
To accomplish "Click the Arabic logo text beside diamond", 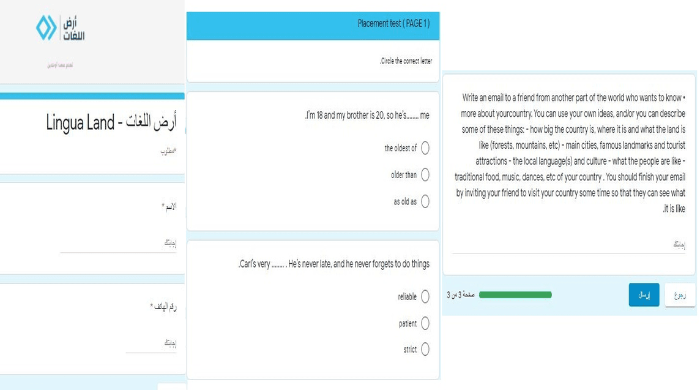I will point(74,28).
